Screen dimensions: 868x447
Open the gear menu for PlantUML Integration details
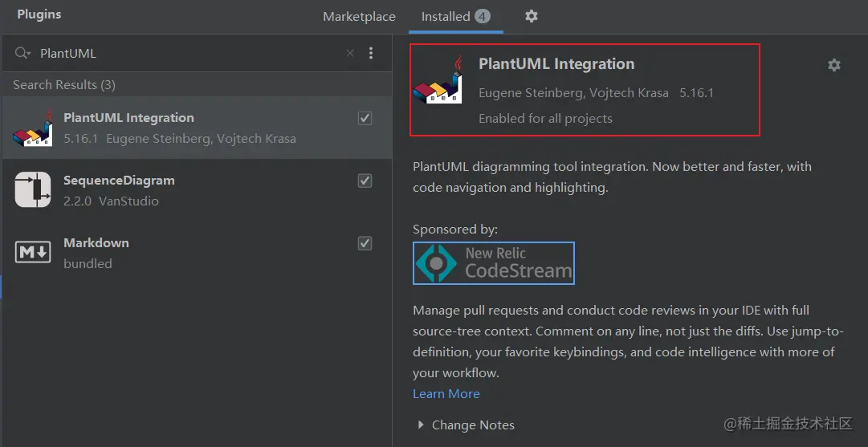(833, 65)
